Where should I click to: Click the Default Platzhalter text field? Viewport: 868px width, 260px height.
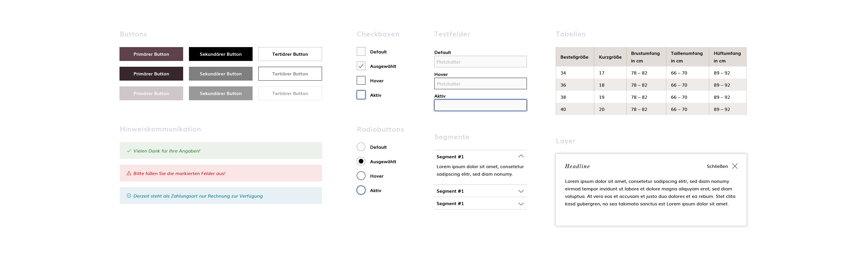[481, 62]
